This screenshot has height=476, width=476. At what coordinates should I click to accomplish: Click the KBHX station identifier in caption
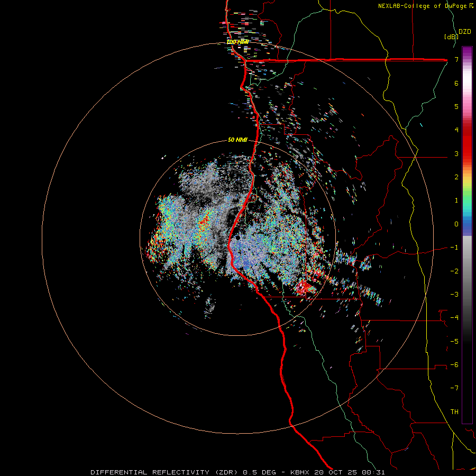click(300, 472)
